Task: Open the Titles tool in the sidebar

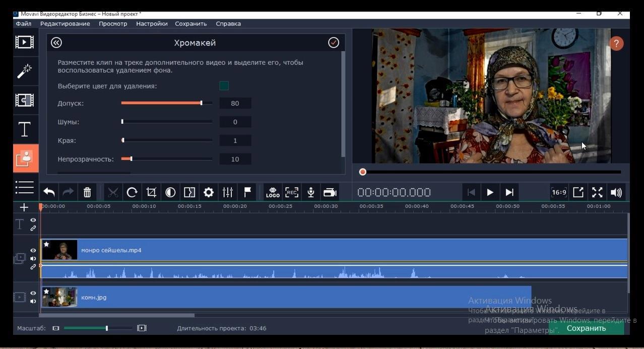Action: 24,129
